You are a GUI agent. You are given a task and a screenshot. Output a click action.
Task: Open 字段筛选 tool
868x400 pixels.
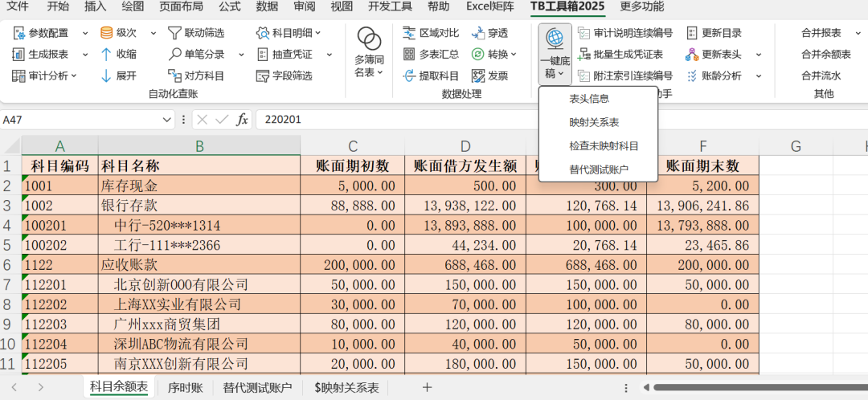[284, 76]
